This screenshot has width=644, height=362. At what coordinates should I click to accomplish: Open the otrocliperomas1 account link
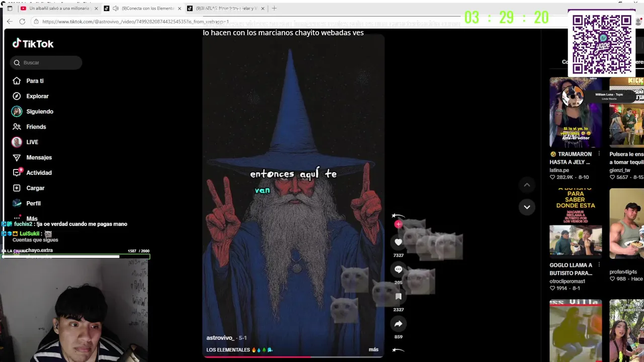[x=568, y=281]
